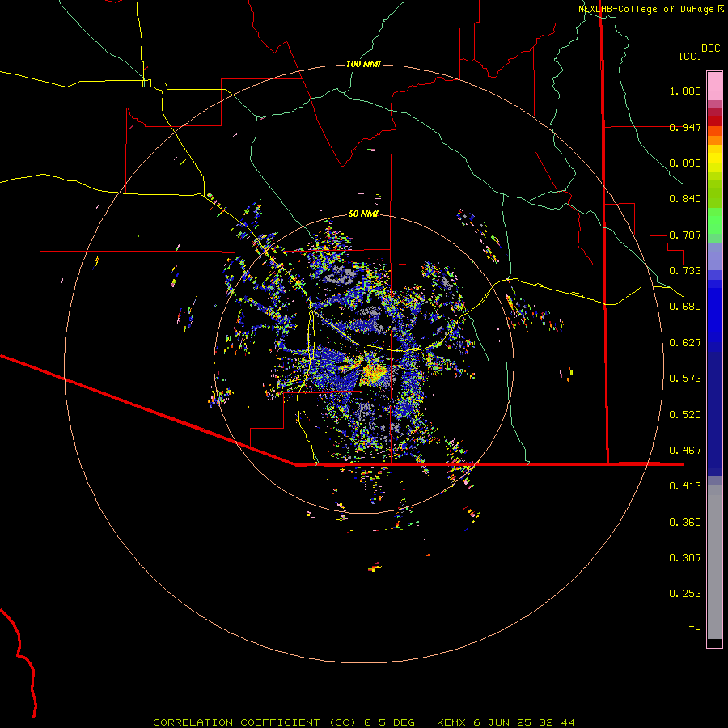Image resolution: width=728 pixels, height=728 pixels.
Task: Click the 0.573 color scale value
Action: pos(685,379)
